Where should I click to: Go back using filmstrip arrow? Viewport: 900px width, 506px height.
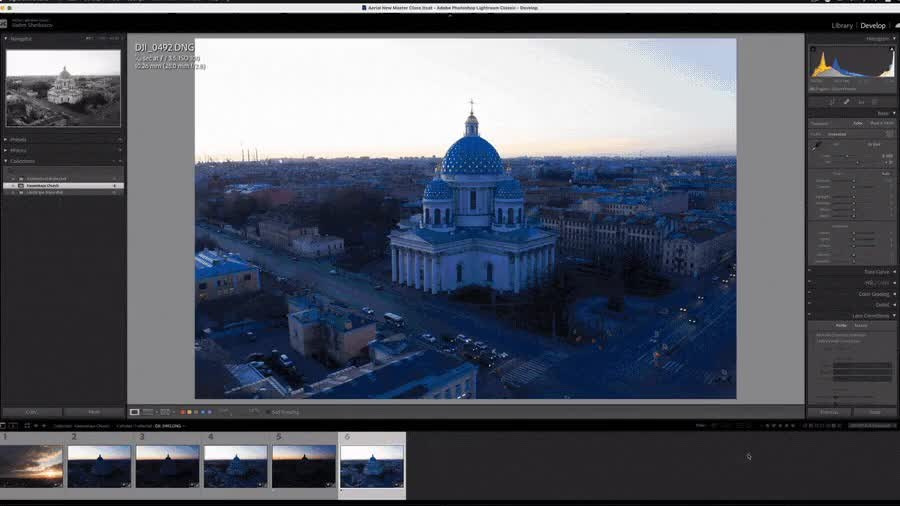36,426
